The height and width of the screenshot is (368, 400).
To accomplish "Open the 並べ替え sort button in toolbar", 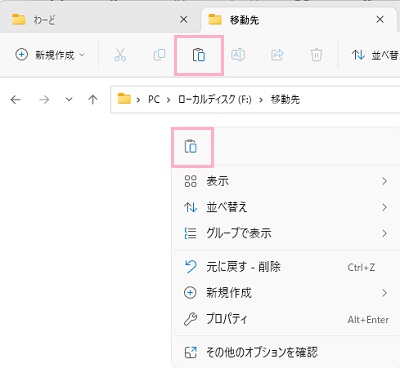I will point(375,55).
